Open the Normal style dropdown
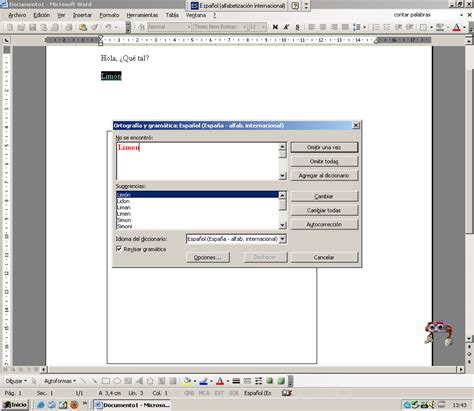The height and width of the screenshot is (411, 474). click(x=188, y=27)
